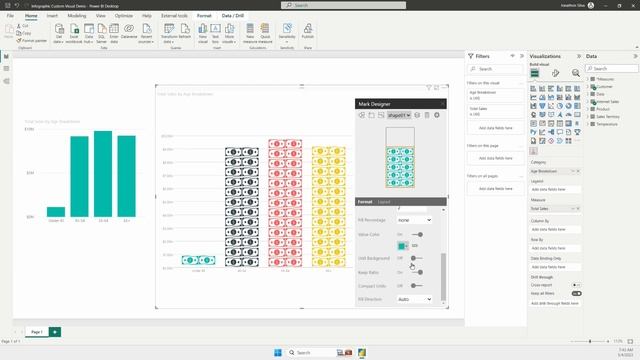Screen dimensions: 640x360
Task: Click the first shape icon in Mark Designer toolbar
Action: (362, 115)
